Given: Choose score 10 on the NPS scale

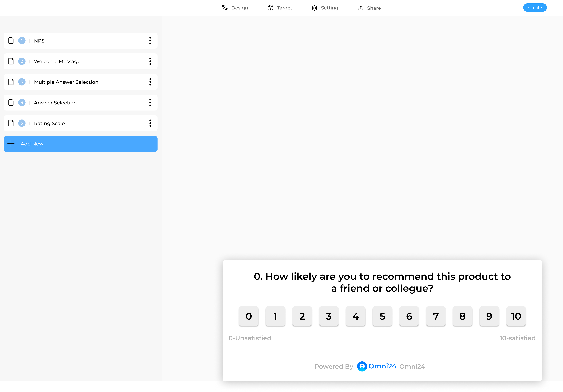Looking at the screenshot, I should (516, 316).
